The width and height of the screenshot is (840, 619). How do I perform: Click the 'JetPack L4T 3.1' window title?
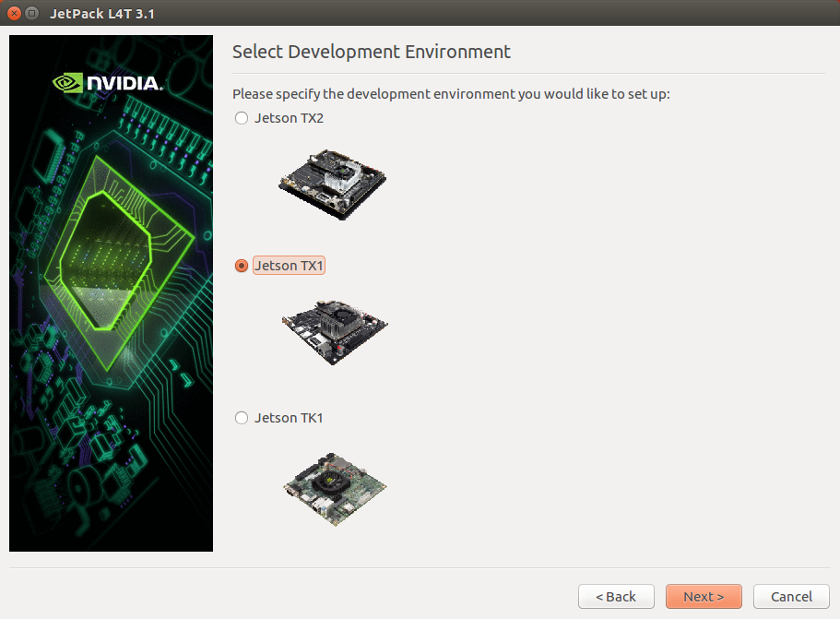point(101,13)
